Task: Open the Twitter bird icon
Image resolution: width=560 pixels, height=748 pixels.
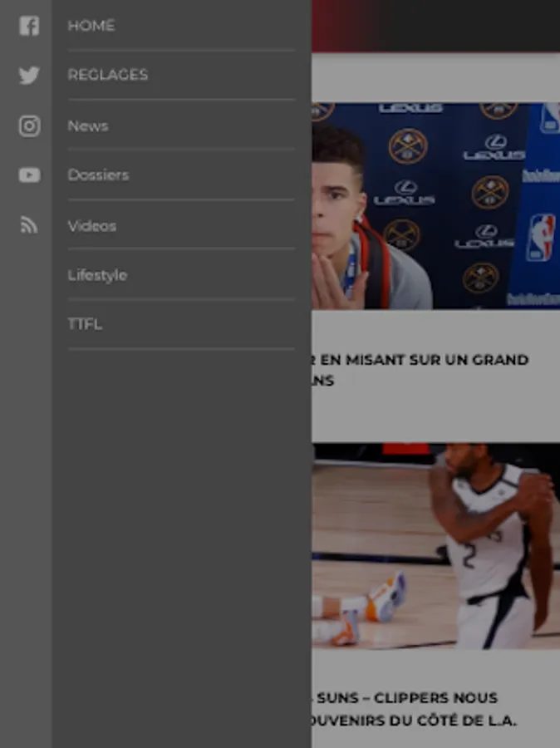Action: [29, 76]
